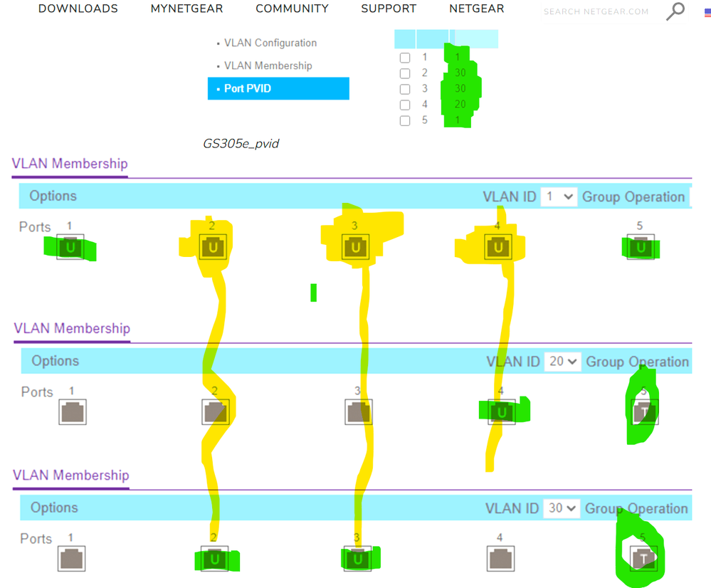Click PVID value 30 for port 2
This screenshot has height=588, width=711.
click(460, 73)
